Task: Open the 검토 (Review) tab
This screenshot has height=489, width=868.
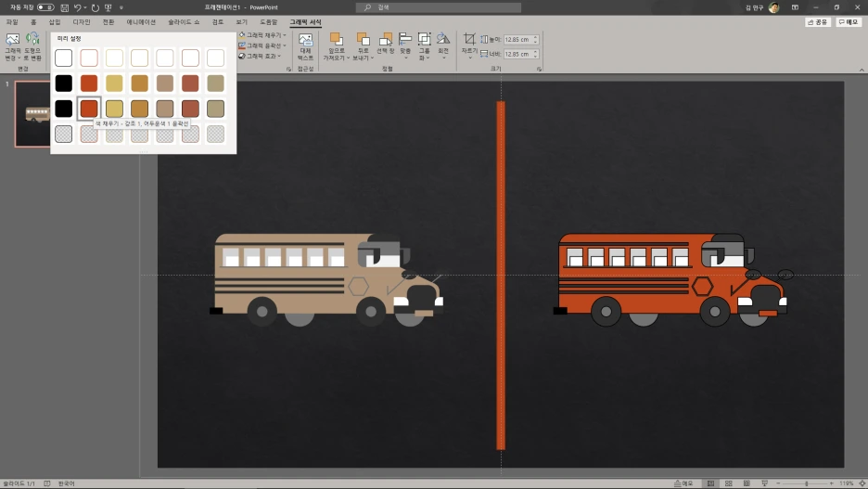Action: click(x=218, y=22)
